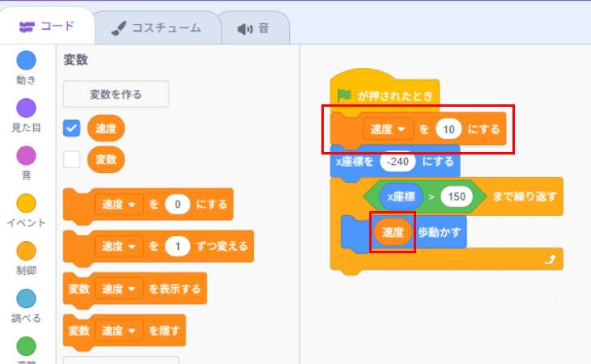Click the 変数 reporter block in palette
The image size is (591, 364).
click(106, 159)
